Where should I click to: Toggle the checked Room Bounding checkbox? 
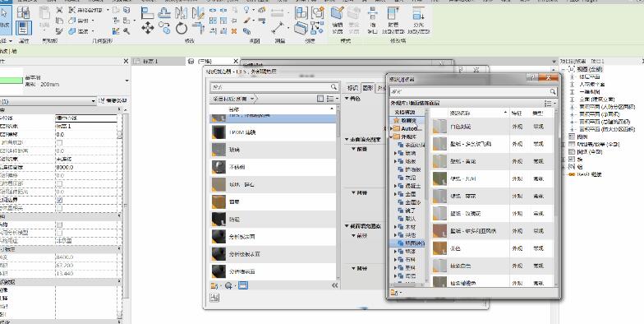pyautogui.click(x=59, y=201)
